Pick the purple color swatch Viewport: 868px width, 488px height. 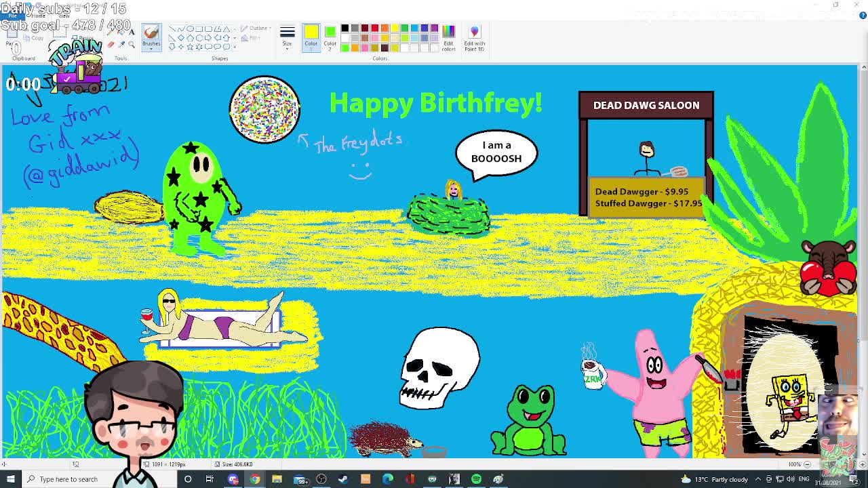click(x=434, y=28)
